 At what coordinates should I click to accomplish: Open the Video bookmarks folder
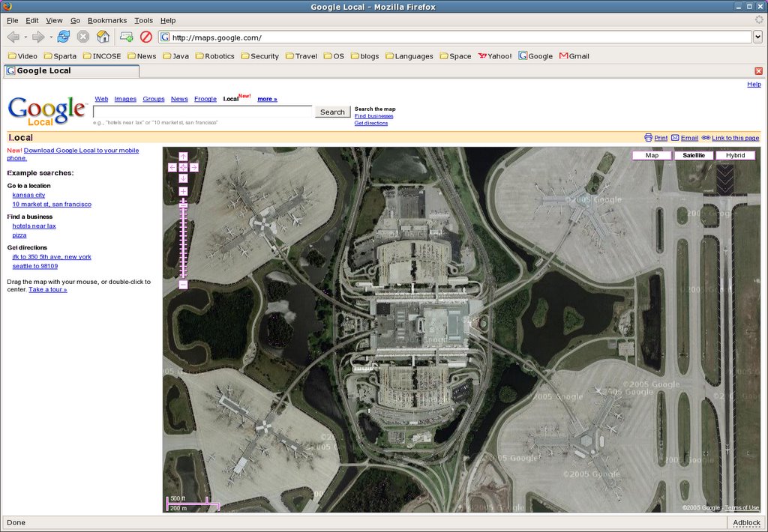click(22, 55)
